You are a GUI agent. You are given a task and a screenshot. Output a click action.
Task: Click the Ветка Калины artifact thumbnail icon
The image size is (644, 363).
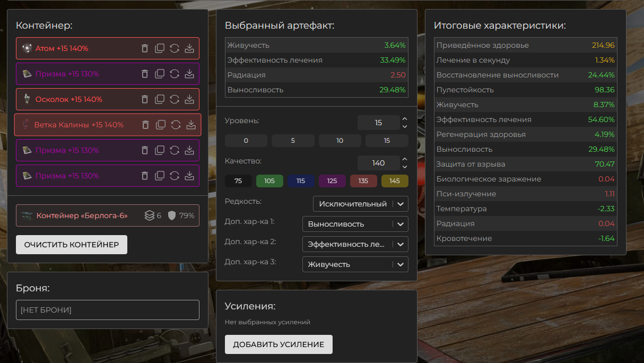[25, 125]
